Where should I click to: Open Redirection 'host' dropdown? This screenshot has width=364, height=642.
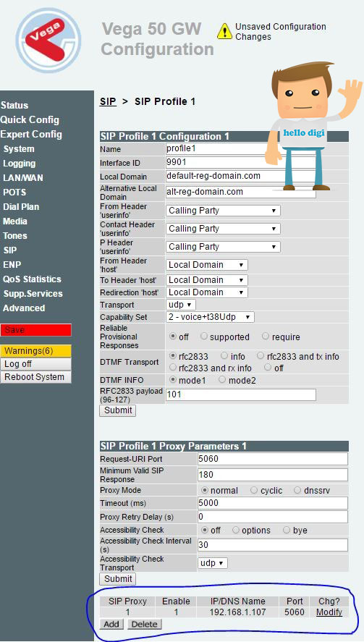coord(207,292)
